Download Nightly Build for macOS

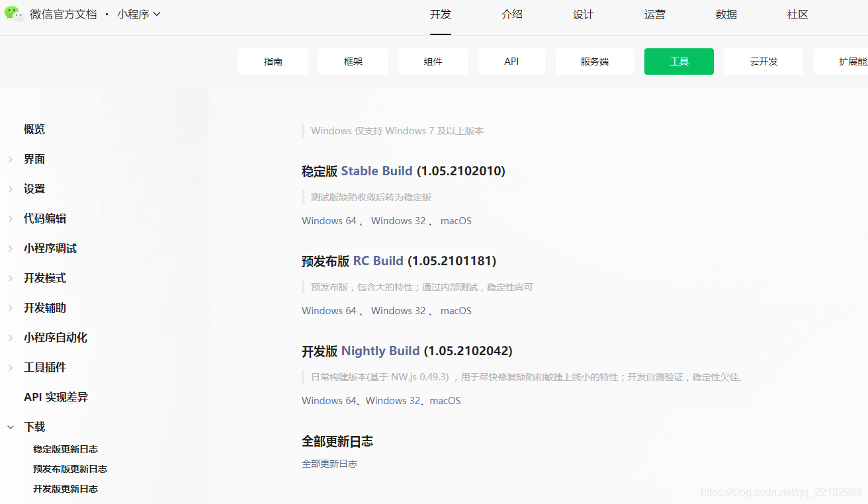445,401
